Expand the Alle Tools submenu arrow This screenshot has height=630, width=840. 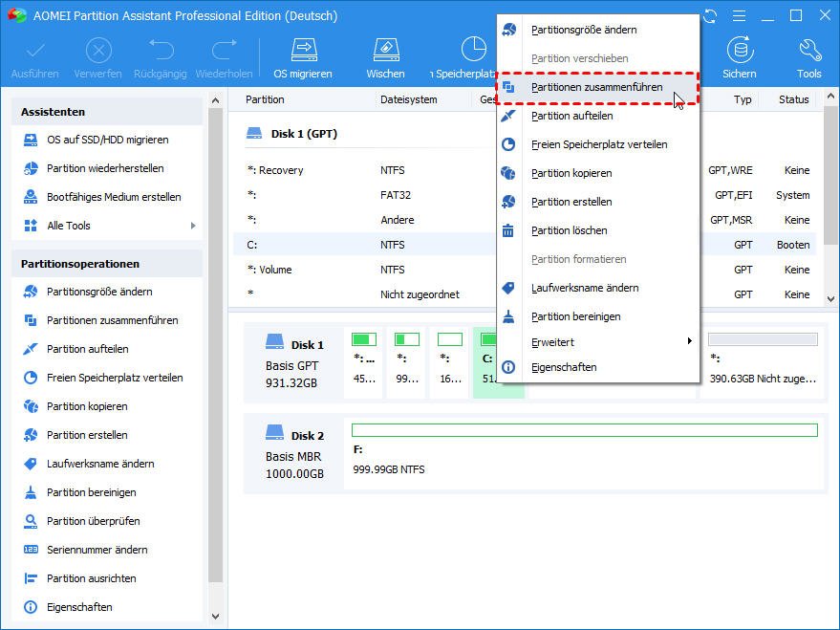193,226
